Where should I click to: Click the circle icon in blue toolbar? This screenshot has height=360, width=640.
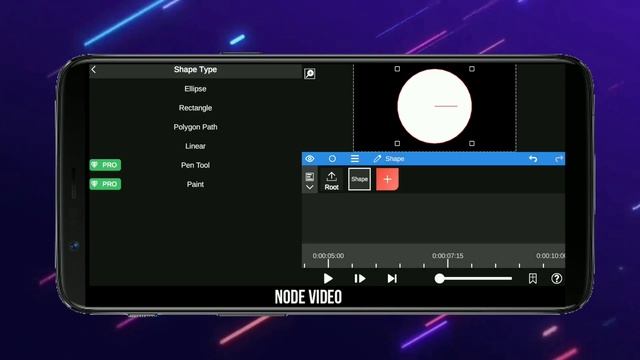332,159
